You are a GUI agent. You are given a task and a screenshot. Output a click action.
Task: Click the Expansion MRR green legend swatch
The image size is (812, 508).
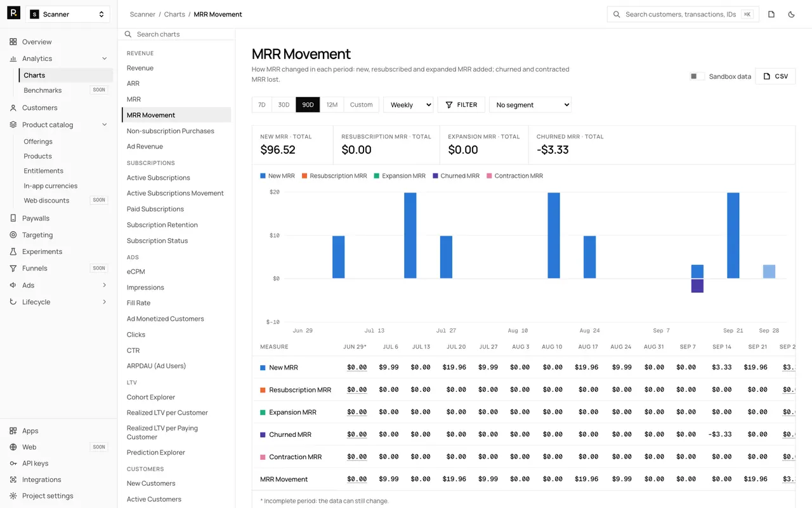377,176
